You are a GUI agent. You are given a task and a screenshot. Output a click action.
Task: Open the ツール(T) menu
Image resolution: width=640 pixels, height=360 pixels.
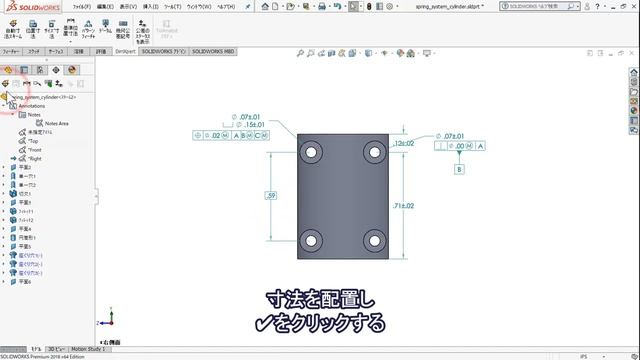(x=173, y=7)
